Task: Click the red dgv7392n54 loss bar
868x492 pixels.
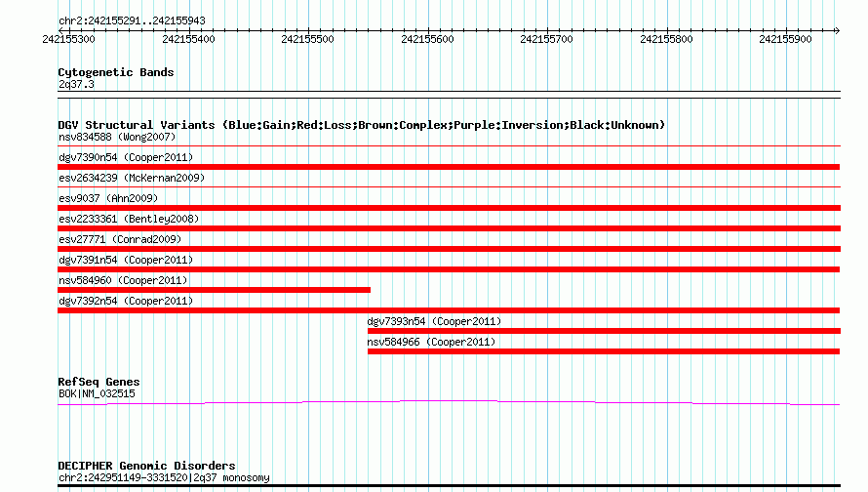Action: tap(449, 310)
